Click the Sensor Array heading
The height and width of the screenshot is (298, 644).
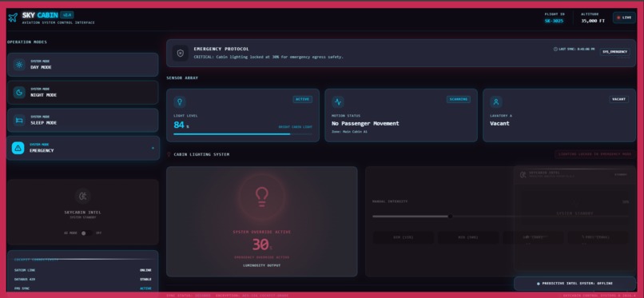(x=182, y=78)
